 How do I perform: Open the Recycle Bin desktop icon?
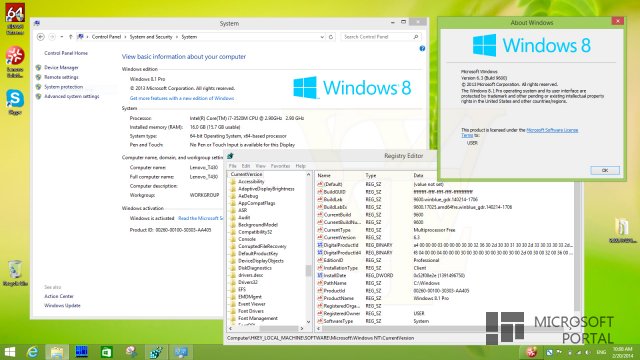point(16,272)
